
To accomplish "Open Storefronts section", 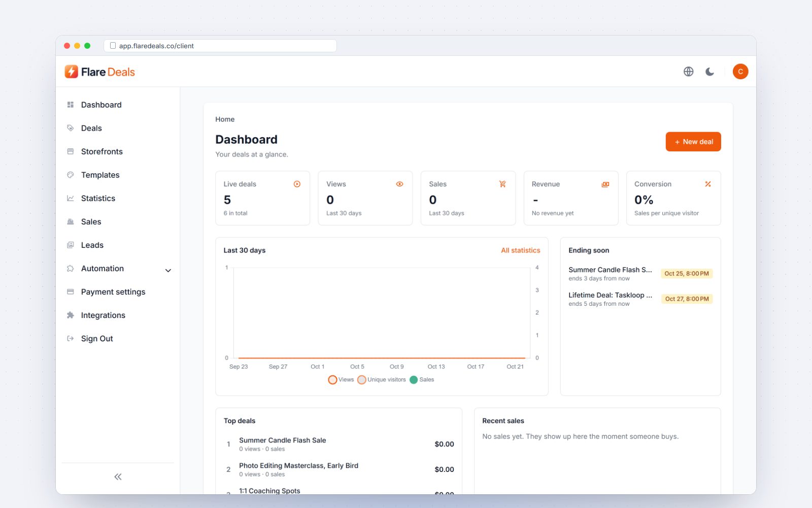I will [x=102, y=151].
